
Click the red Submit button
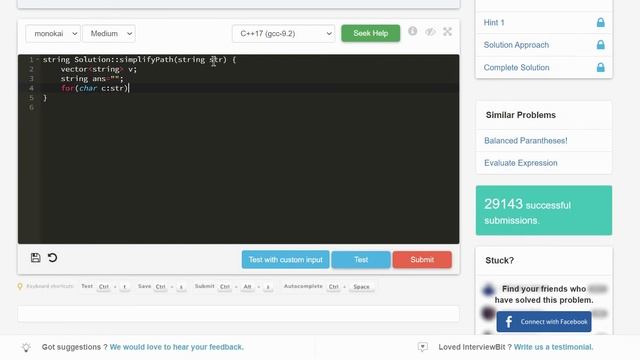coord(422,260)
